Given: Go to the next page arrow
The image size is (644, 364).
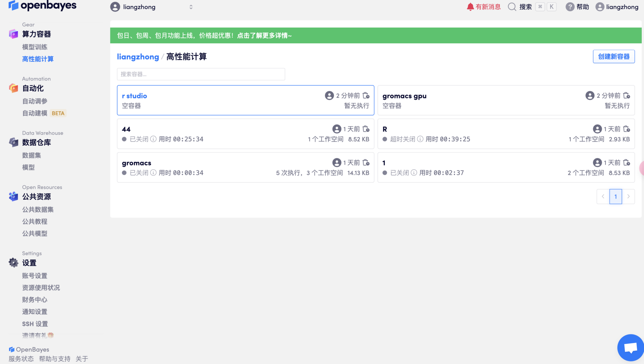Looking at the screenshot, I should click(628, 196).
